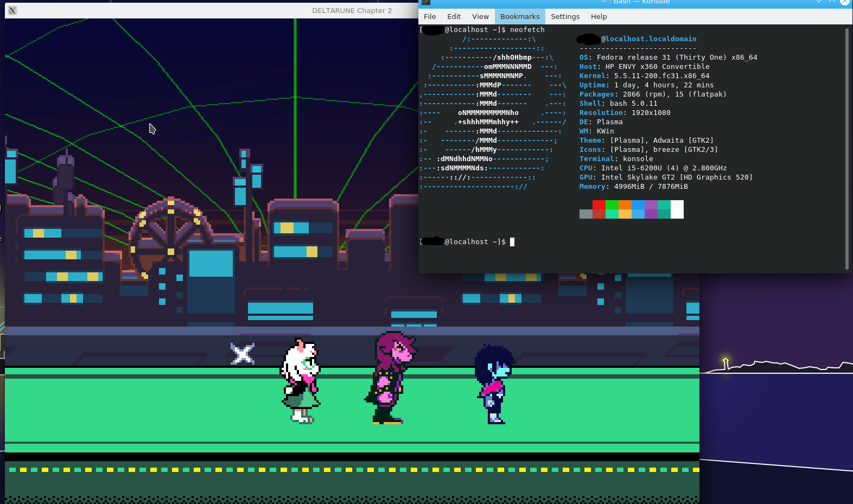Click the 'Memory: 4996MiB / 7876MiB' line
This screenshot has height=504, width=853.
coord(633,187)
